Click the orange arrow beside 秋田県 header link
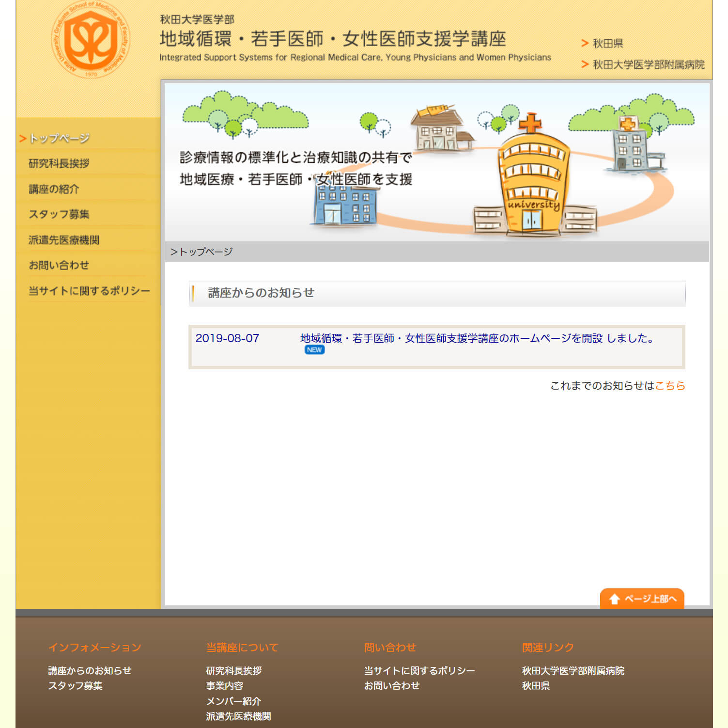Image resolution: width=728 pixels, height=728 pixels. (585, 44)
